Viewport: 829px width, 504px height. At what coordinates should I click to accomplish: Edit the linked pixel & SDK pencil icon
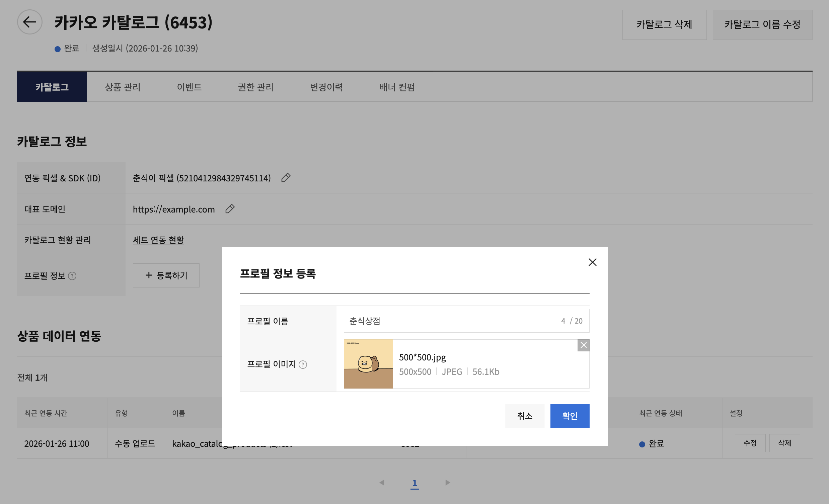point(286,177)
